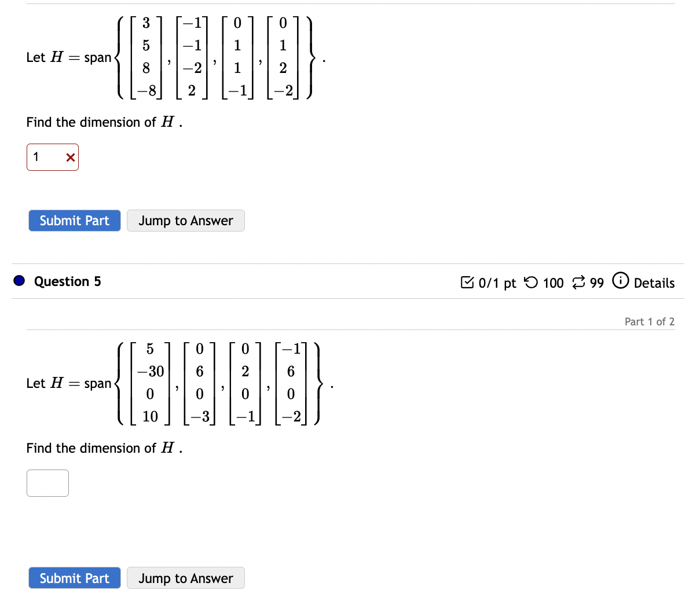Click the empty answer box for Question 5

(47, 483)
